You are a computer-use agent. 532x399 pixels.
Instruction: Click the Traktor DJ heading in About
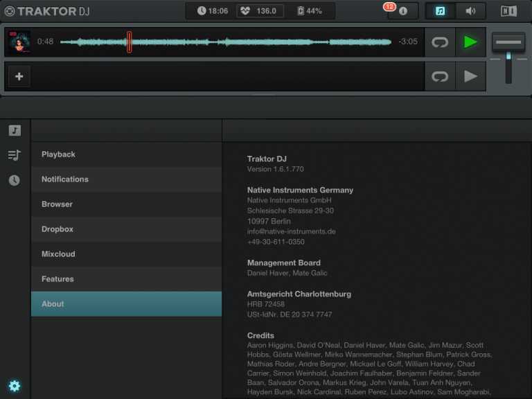(267, 159)
